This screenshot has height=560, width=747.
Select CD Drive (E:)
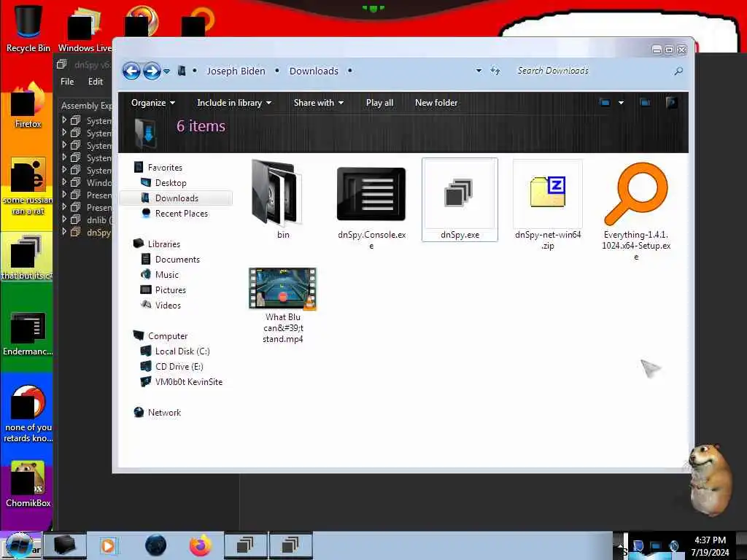point(179,367)
